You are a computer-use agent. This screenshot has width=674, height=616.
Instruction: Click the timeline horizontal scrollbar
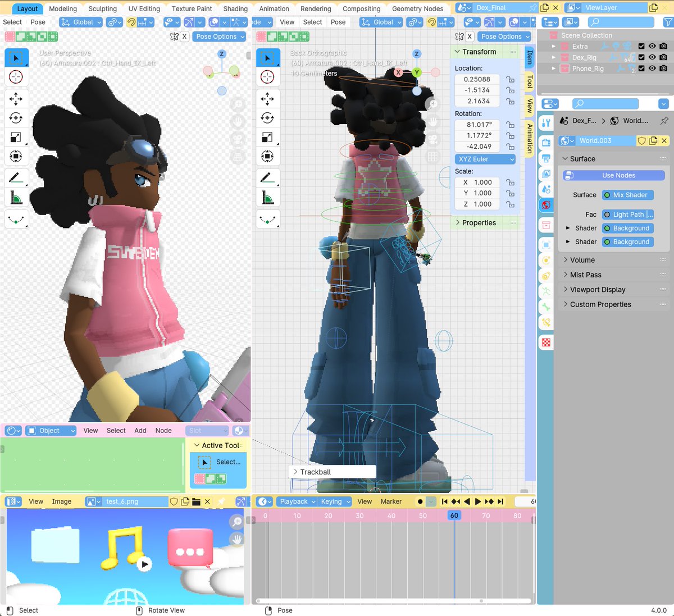[393, 601]
